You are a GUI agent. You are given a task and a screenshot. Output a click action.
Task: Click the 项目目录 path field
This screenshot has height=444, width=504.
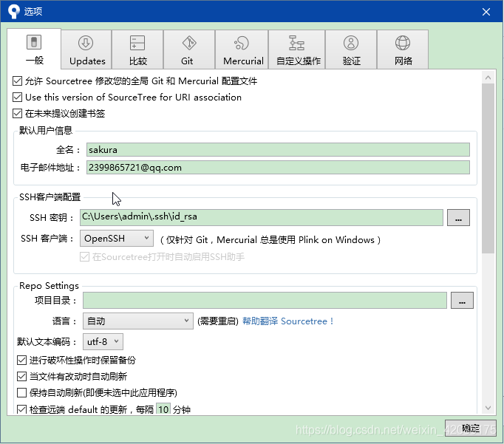tap(265, 301)
